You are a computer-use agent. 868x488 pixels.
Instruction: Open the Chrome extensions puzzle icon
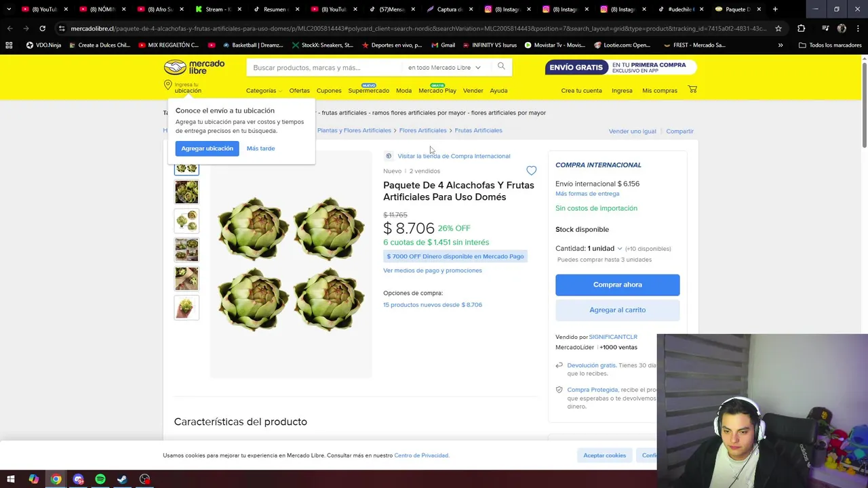(x=802, y=28)
